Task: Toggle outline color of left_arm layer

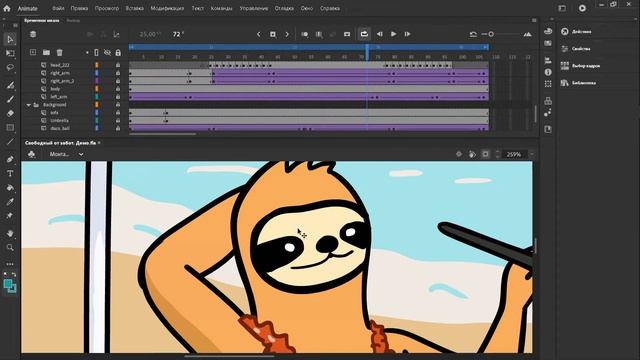Action: (x=97, y=97)
